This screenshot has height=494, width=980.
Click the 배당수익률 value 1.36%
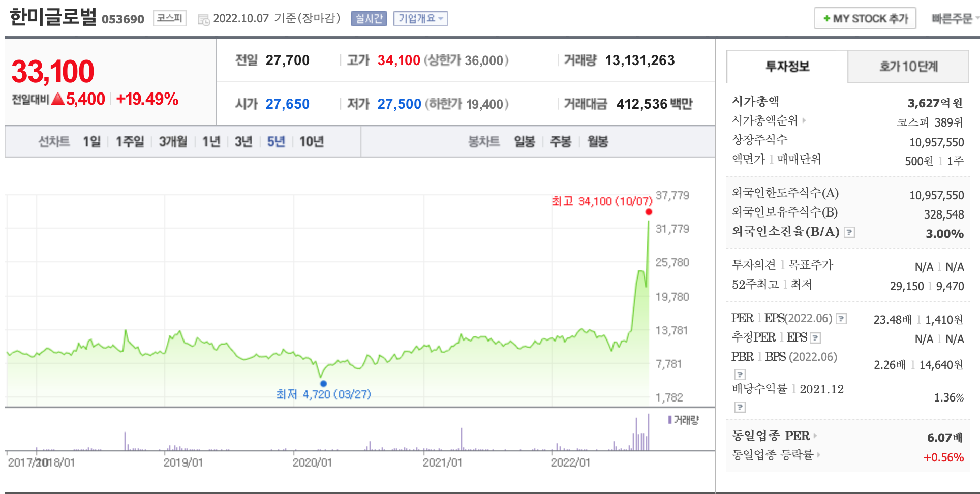[x=949, y=397]
